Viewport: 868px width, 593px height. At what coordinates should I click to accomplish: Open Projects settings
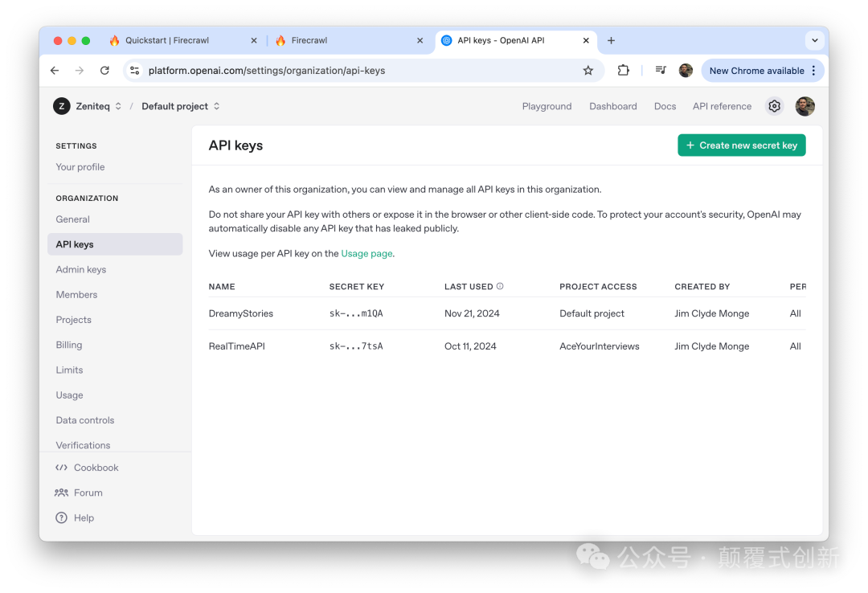click(74, 320)
